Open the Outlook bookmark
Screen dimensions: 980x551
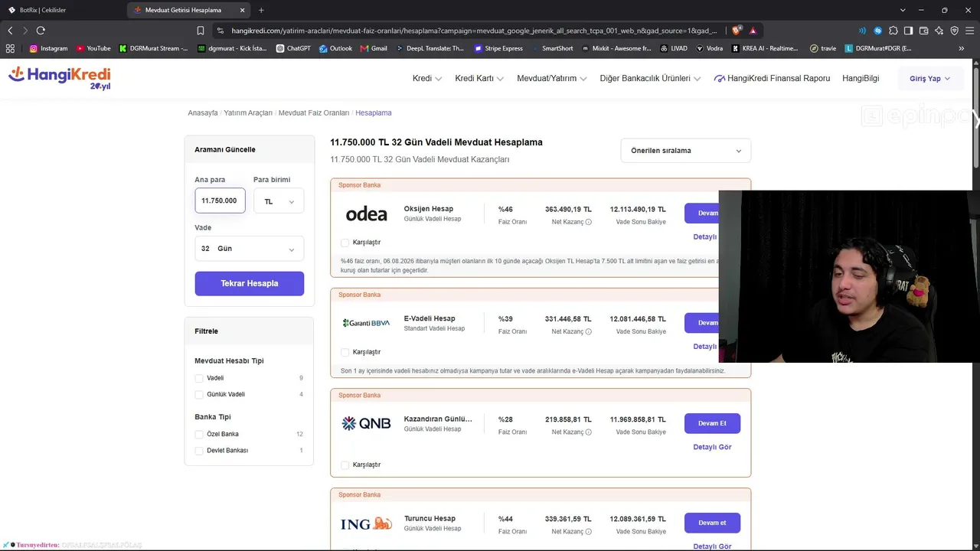coord(335,48)
